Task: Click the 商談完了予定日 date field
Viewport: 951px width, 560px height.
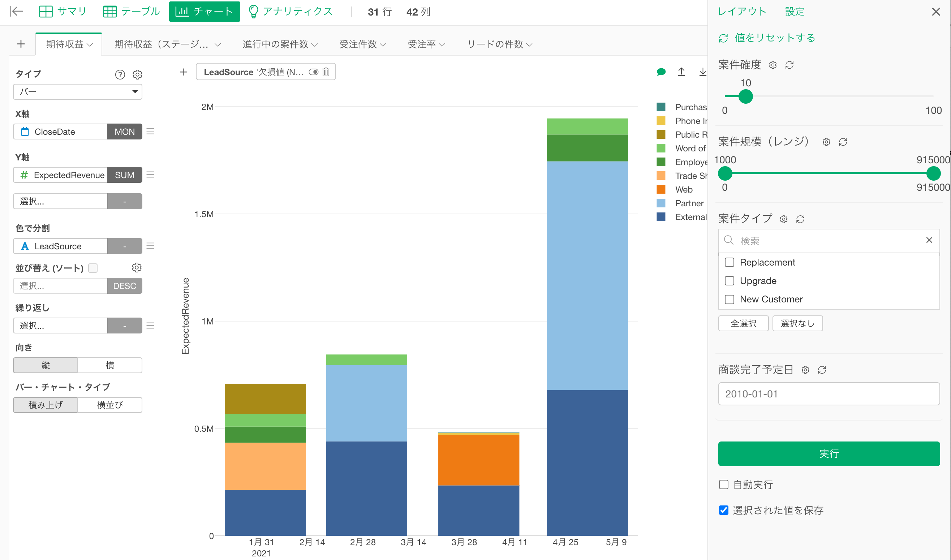Action: [x=829, y=393]
